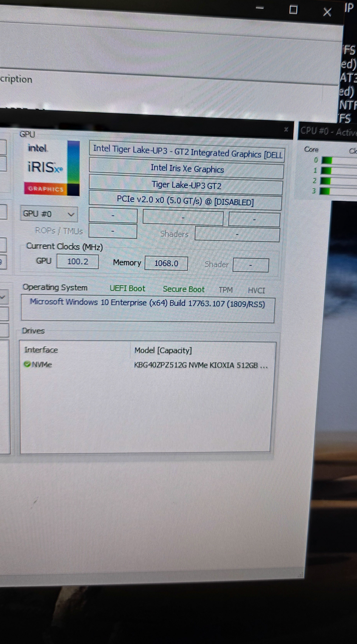Image resolution: width=357 pixels, height=644 pixels.
Task: Click the PCIe v2.0 x0 DISABLED field
Action: (185, 201)
